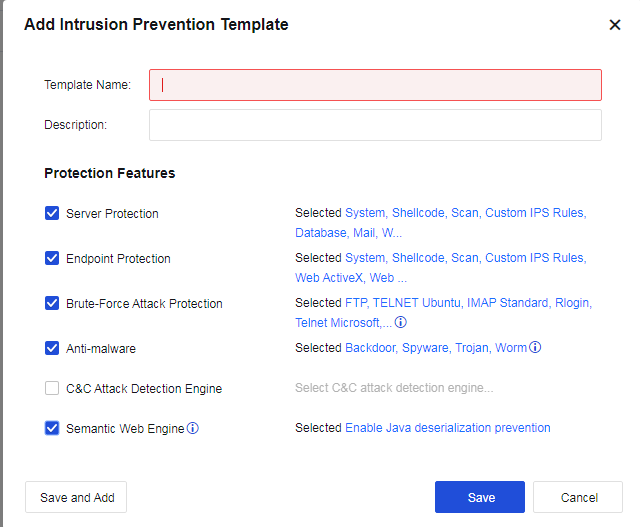640x527 pixels.
Task: Disable the Endpoint Protection checkbox
Action: pyautogui.click(x=52, y=258)
